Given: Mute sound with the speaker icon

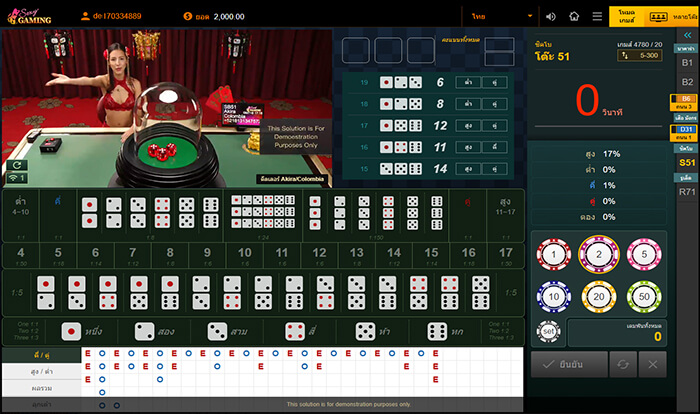Looking at the screenshot, I should [551, 17].
